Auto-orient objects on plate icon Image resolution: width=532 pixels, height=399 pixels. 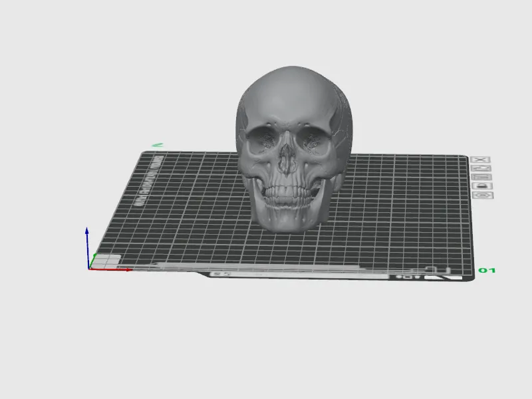[x=481, y=168]
